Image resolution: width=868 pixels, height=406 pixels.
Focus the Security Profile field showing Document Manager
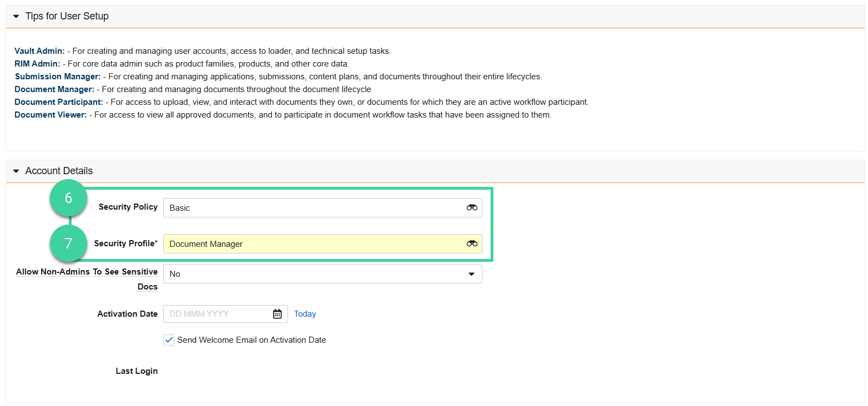tap(322, 243)
